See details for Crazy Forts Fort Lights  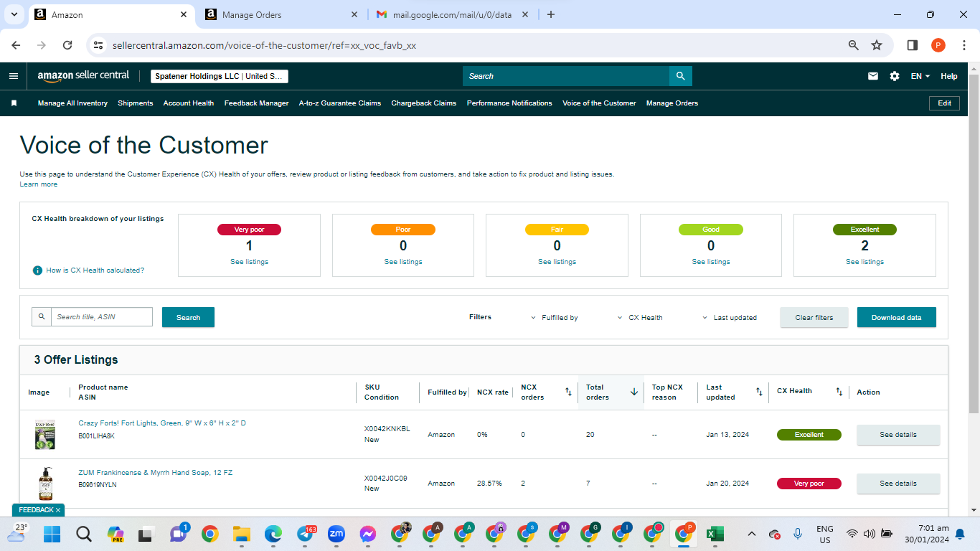[898, 435]
